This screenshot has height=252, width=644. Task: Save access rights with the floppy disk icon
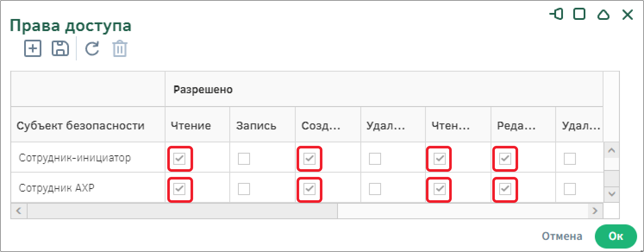tap(60, 48)
